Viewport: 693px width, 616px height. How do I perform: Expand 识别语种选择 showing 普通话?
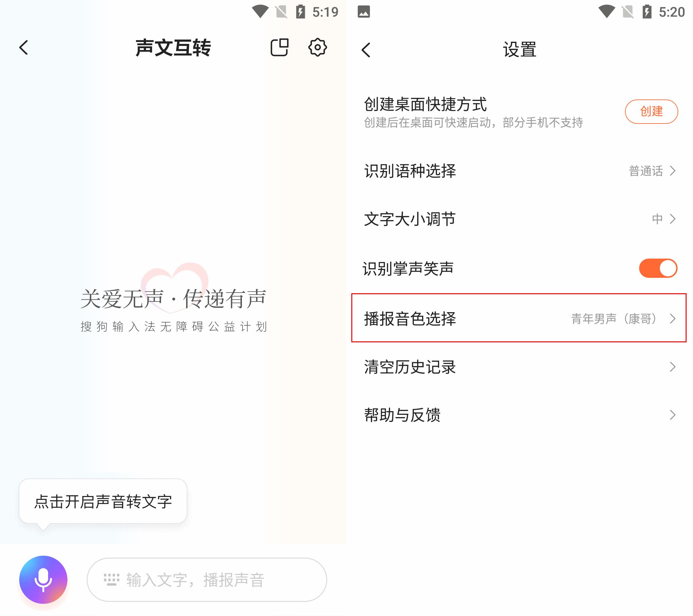click(x=519, y=171)
